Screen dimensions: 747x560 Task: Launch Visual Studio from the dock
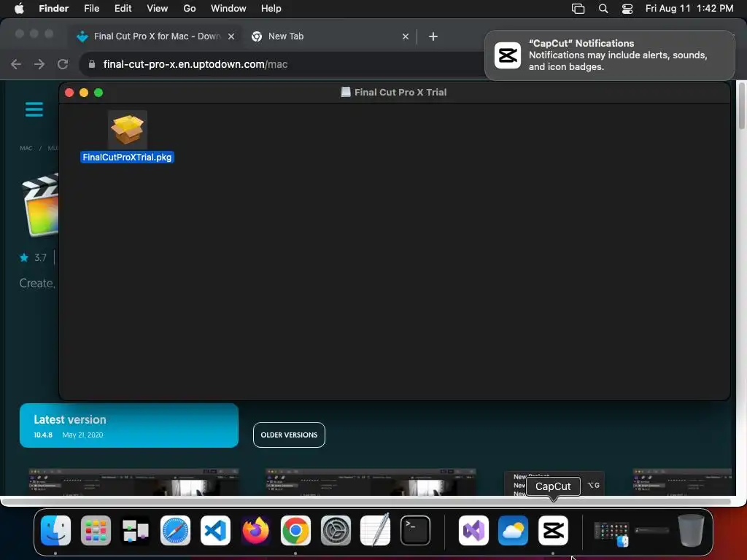pyautogui.click(x=473, y=530)
